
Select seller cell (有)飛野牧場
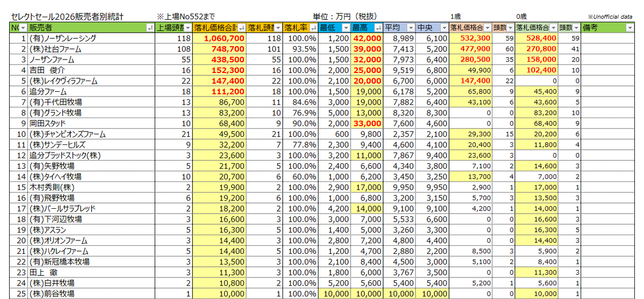[92, 198]
